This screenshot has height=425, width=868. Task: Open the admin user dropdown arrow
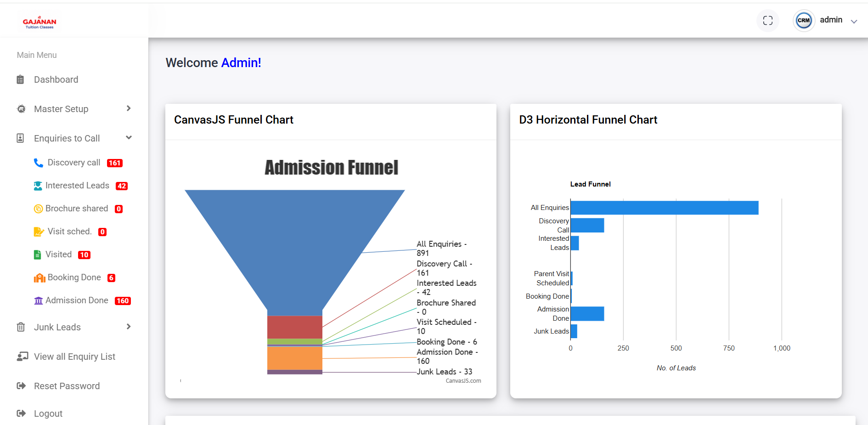click(854, 21)
